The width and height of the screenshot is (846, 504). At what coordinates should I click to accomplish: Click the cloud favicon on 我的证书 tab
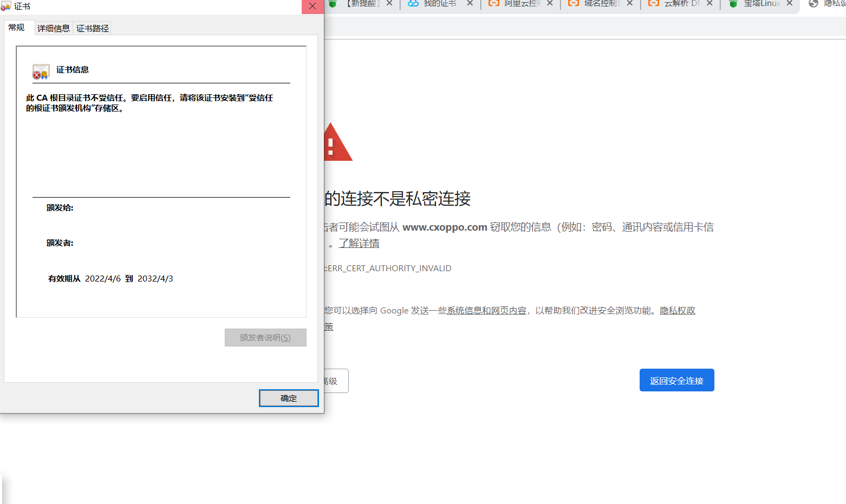tap(413, 3)
